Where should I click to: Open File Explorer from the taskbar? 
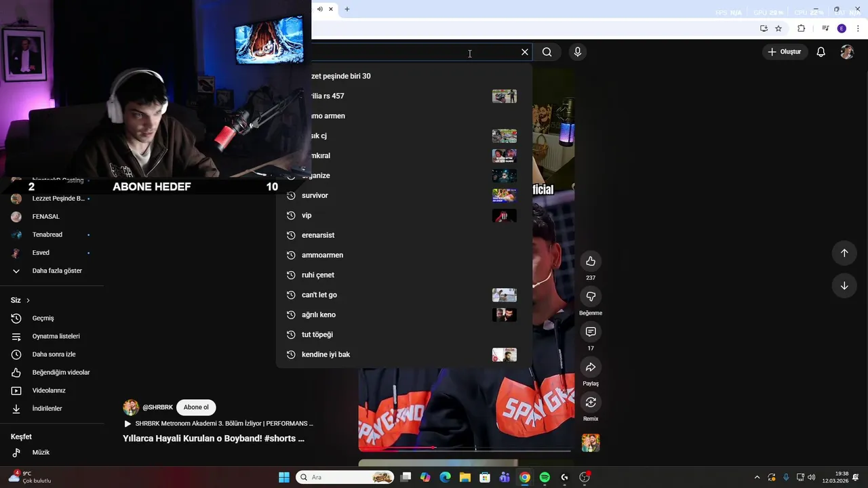tap(465, 477)
